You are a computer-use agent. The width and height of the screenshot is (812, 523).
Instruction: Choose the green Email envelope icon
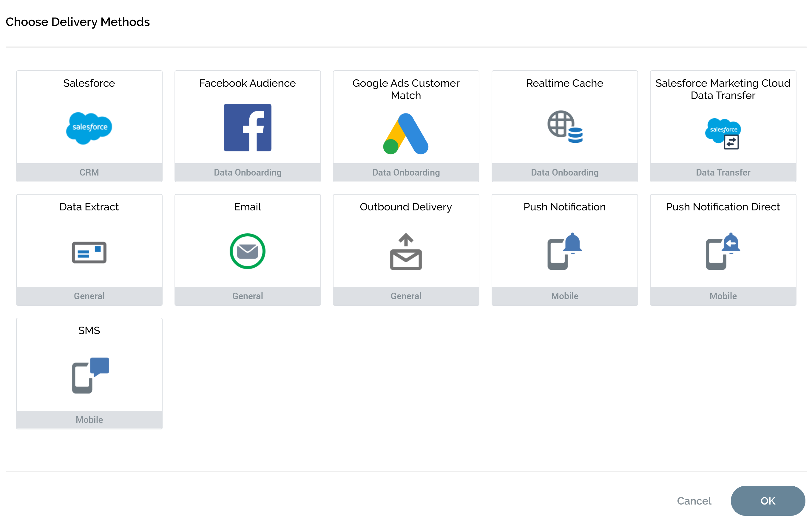(247, 251)
